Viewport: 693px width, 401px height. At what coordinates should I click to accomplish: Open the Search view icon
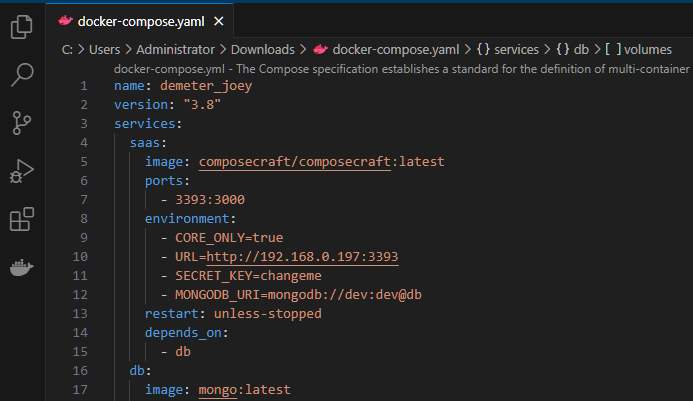click(22, 74)
